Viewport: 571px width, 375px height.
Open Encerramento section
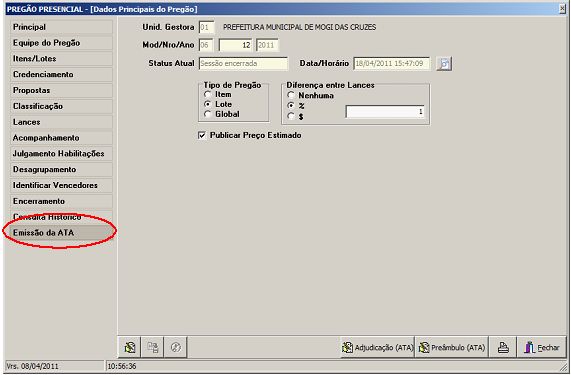(x=60, y=201)
